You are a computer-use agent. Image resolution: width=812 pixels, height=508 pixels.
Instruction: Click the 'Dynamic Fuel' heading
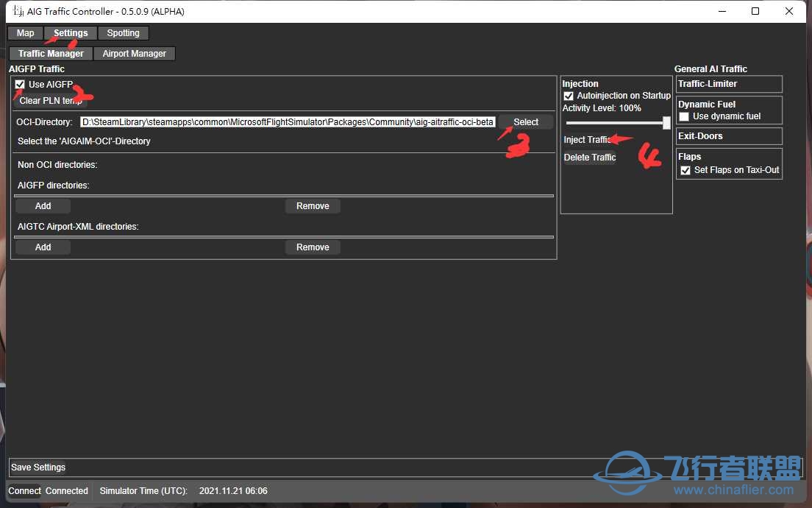tap(707, 105)
